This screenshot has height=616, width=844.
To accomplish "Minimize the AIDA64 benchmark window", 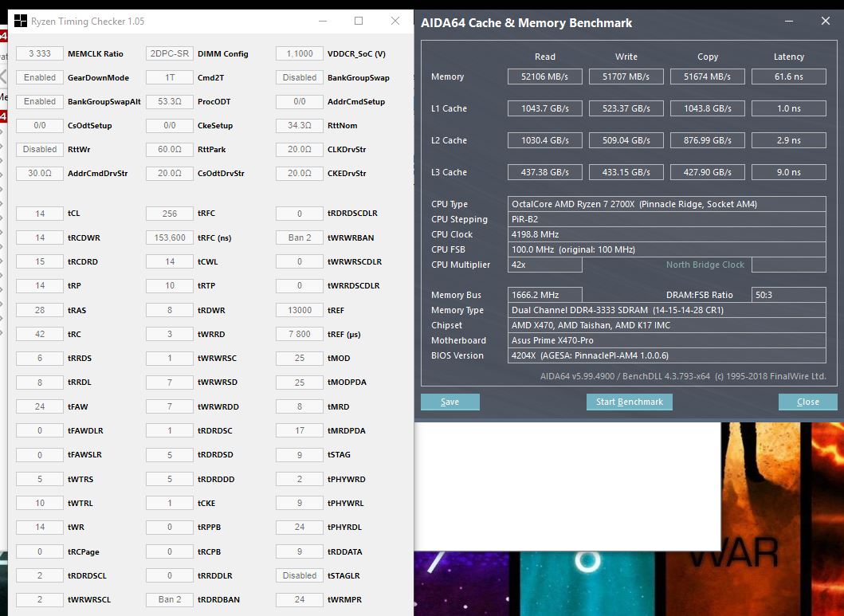I will pyautogui.click(x=788, y=22).
